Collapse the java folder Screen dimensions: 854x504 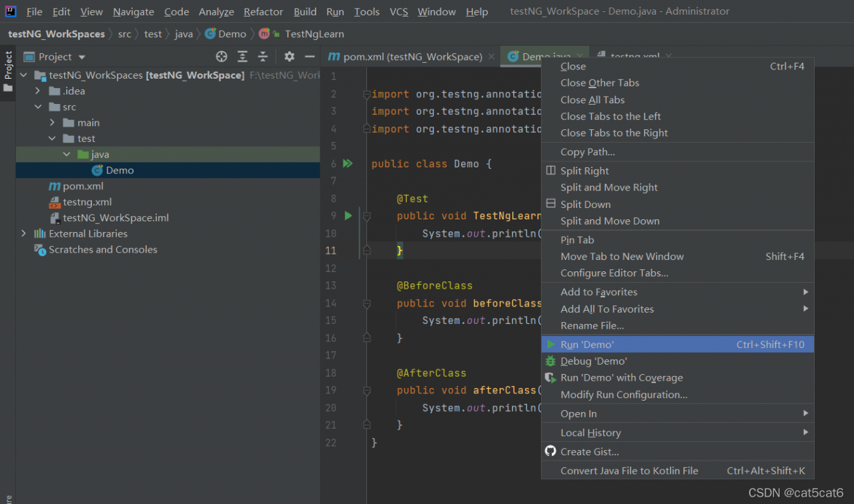tap(67, 154)
